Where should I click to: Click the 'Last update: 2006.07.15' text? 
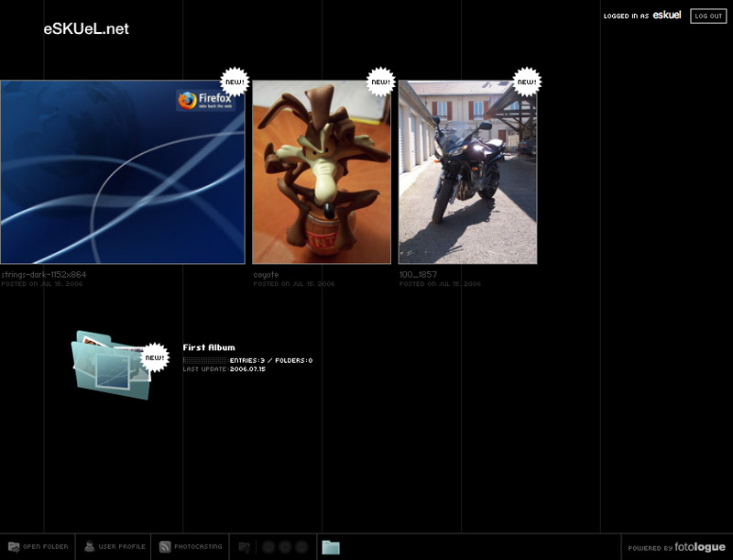tap(224, 368)
